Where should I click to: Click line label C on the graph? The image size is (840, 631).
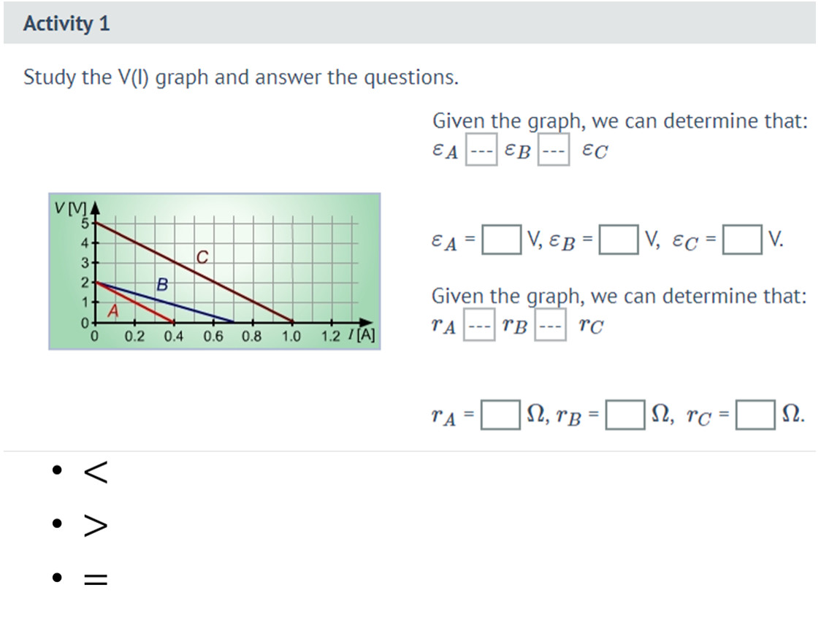(x=202, y=258)
